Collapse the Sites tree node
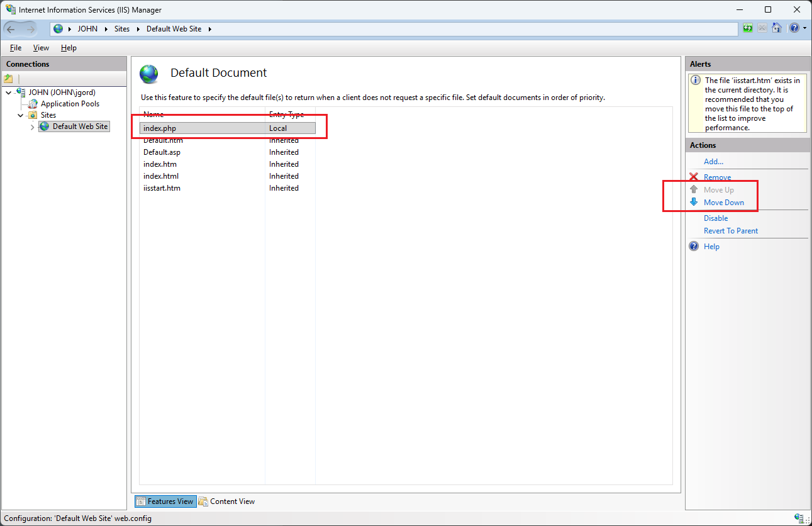 click(20, 115)
